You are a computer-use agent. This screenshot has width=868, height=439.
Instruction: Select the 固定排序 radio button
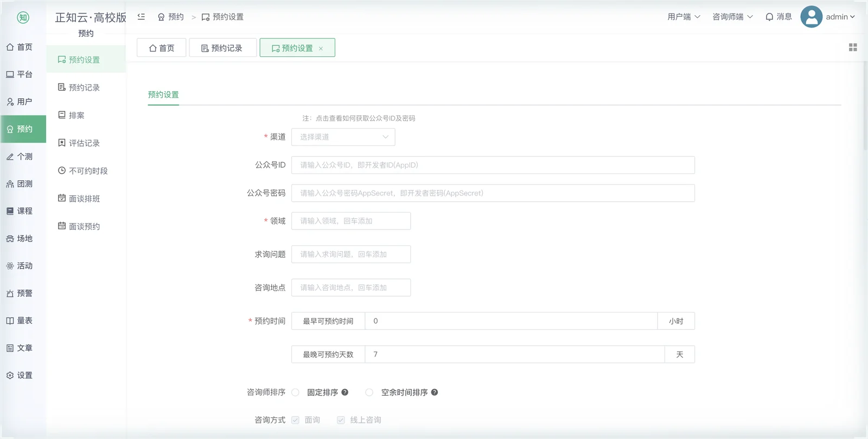(x=295, y=392)
